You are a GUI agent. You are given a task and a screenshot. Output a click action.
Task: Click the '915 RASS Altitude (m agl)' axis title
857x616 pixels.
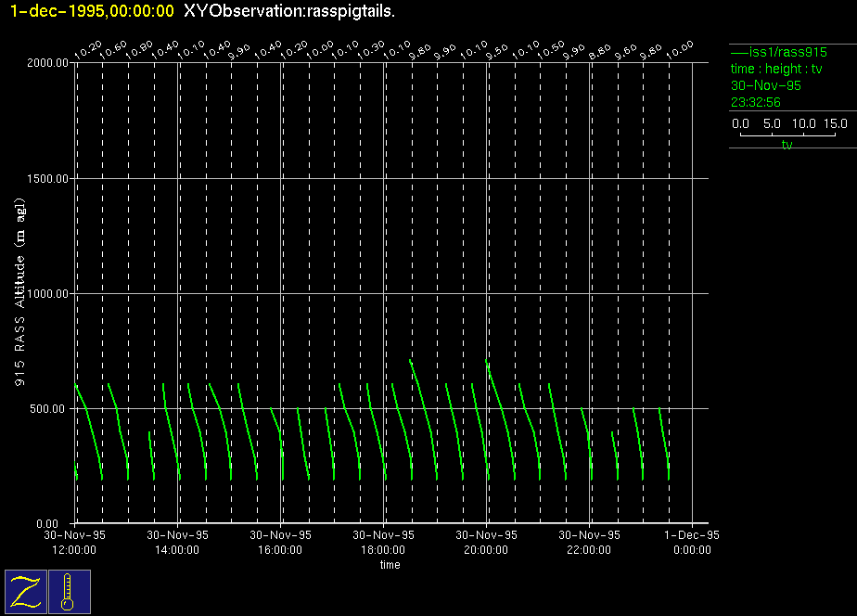(20, 292)
